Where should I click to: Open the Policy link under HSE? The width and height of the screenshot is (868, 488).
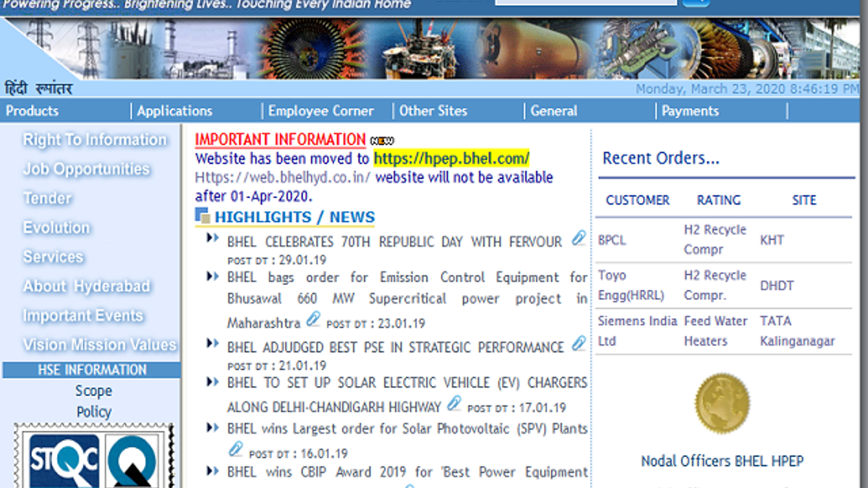click(x=94, y=412)
